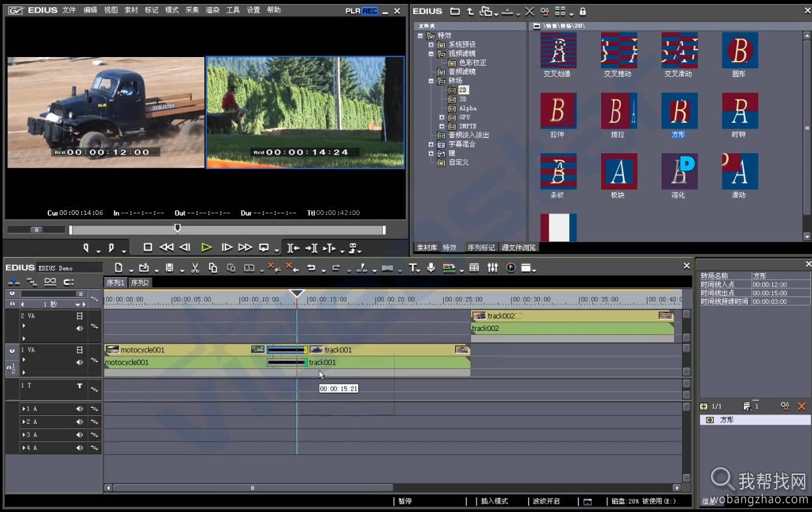The image size is (812, 512).
Task: Expand the SMPTE transitions tree node
Action: point(442,126)
